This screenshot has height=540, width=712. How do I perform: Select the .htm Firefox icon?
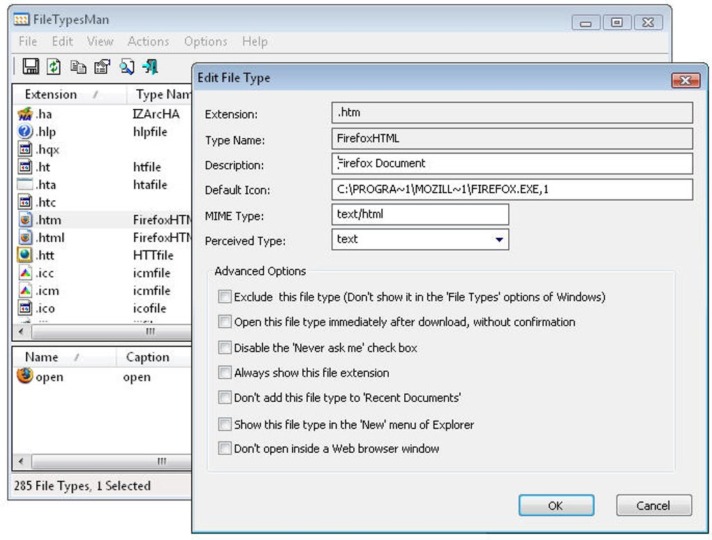[x=25, y=220]
